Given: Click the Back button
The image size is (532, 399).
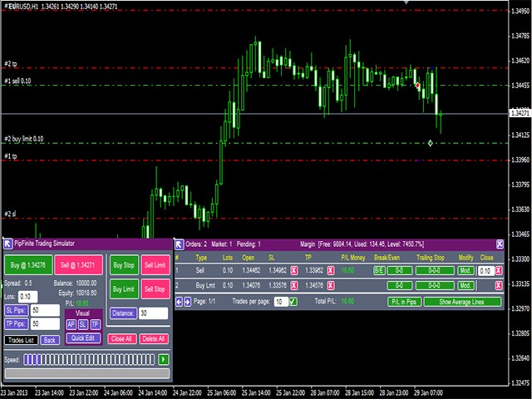Looking at the screenshot, I should 50,340.
